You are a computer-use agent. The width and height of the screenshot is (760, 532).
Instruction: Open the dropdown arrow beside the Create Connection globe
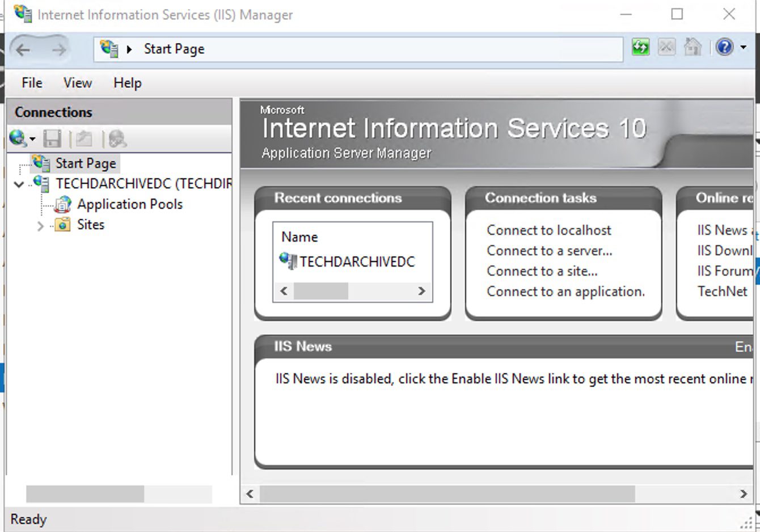point(32,139)
